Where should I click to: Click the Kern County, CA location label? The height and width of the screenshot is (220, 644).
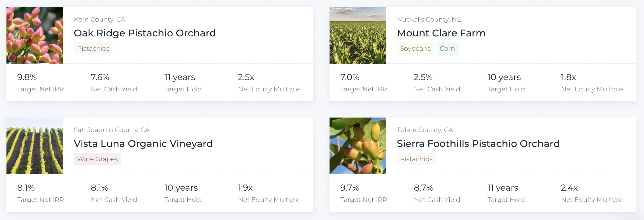tap(100, 19)
